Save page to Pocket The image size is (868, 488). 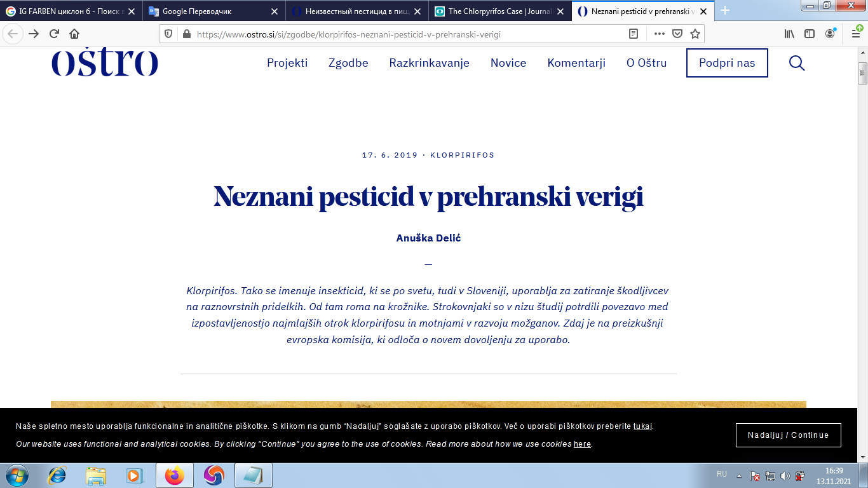pyautogui.click(x=677, y=34)
